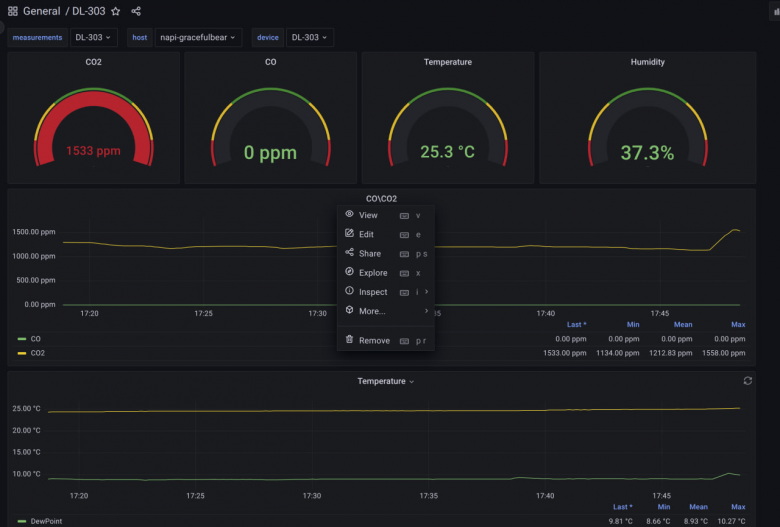Sort CO\CO2 legend by Max column
This screenshot has width=780, height=527.
[x=738, y=324]
